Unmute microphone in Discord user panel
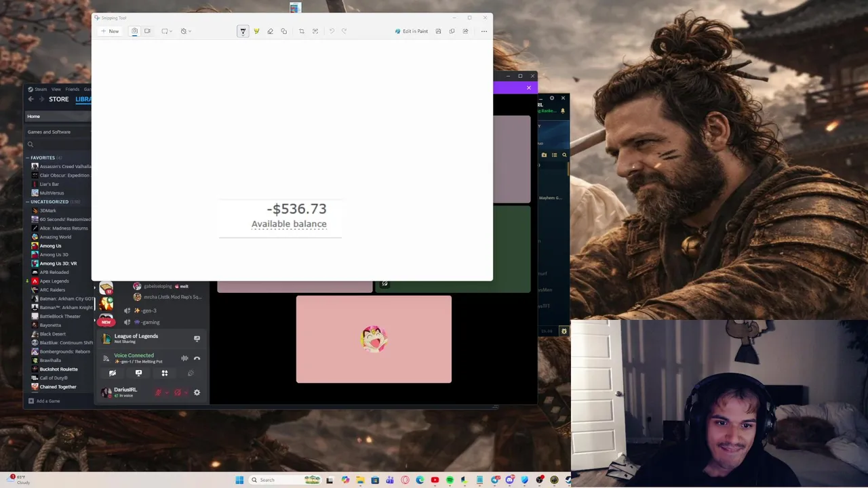This screenshot has width=868, height=488. [x=158, y=392]
